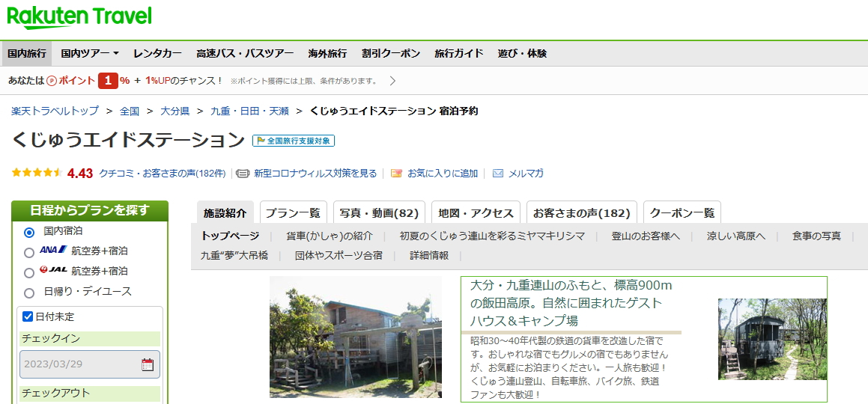Click the guesthouse building photo
Viewport: 868px width, 404px height.
click(356, 337)
